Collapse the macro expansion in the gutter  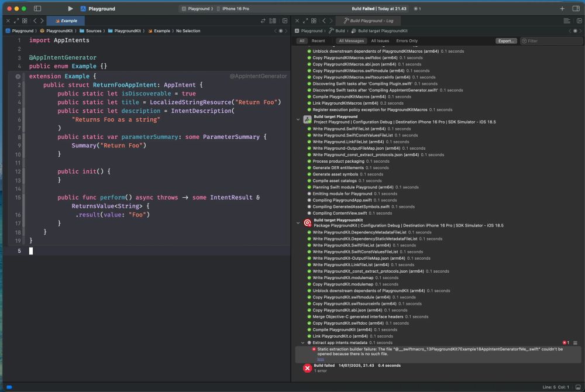click(18, 77)
